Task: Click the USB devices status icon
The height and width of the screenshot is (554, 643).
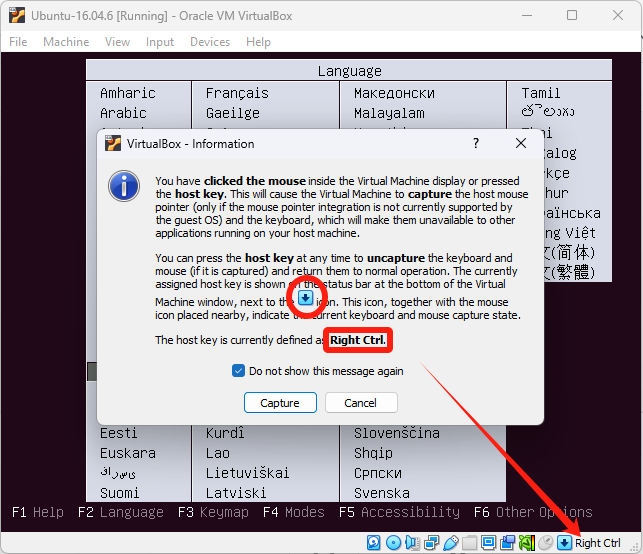Action: point(451,543)
